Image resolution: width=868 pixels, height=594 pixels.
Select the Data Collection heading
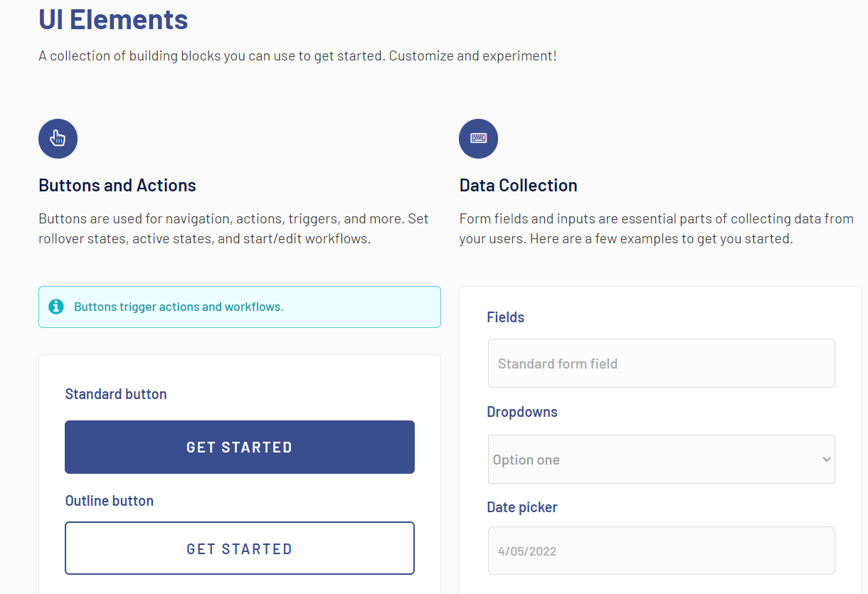click(518, 186)
